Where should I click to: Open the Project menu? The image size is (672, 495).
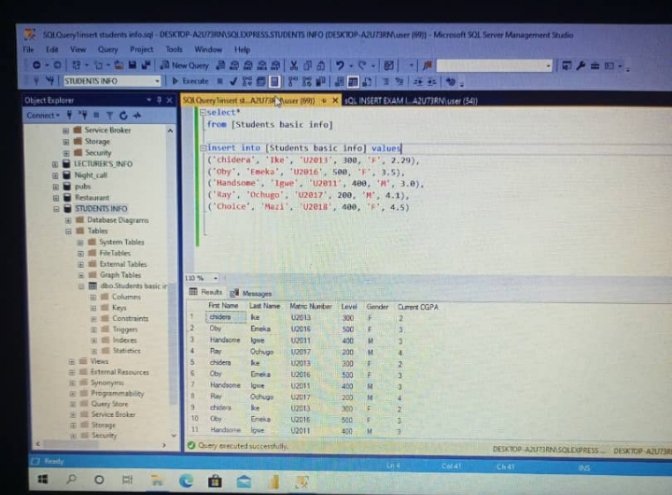[x=141, y=49]
